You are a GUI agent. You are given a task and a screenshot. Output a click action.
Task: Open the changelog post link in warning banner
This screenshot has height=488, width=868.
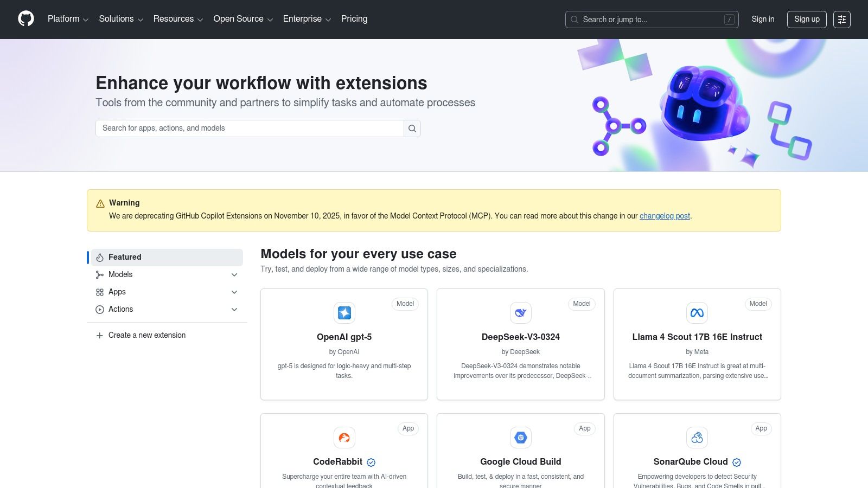[665, 216]
